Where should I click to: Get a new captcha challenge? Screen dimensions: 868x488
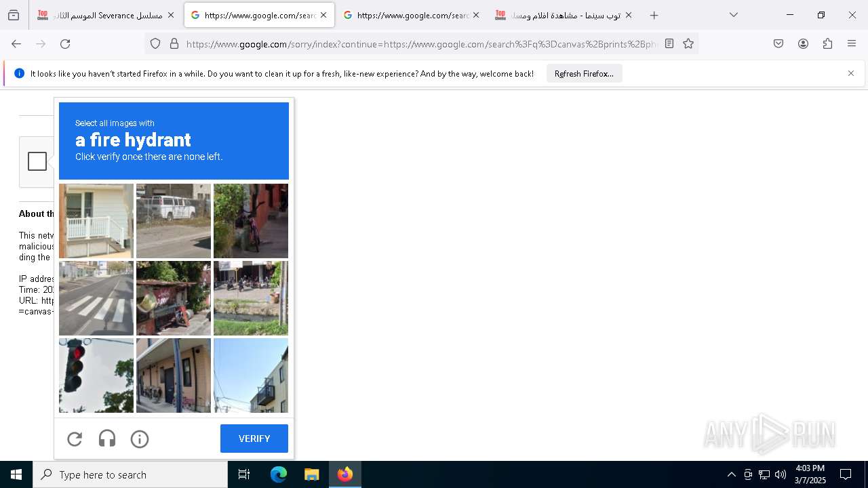pyautogui.click(x=75, y=439)
